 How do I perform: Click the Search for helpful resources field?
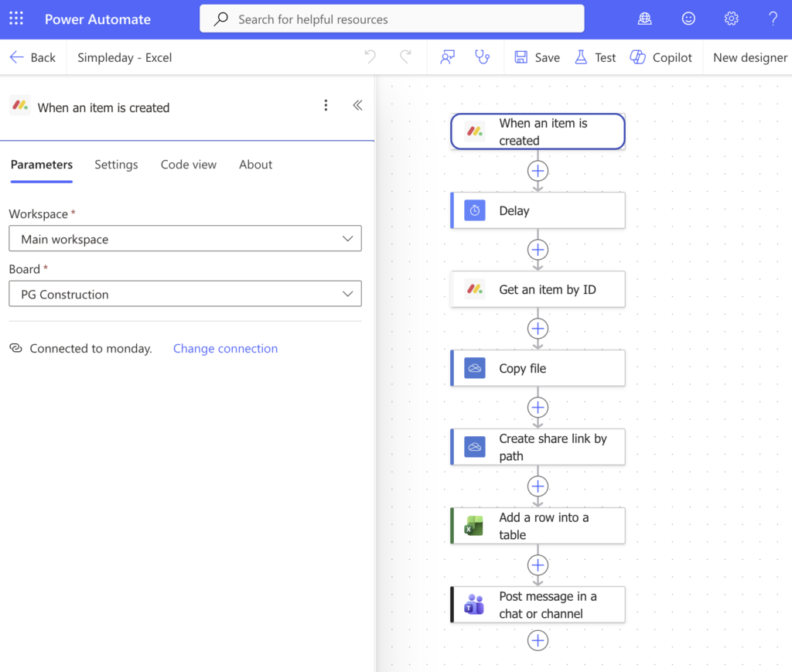tap(392, 19)
